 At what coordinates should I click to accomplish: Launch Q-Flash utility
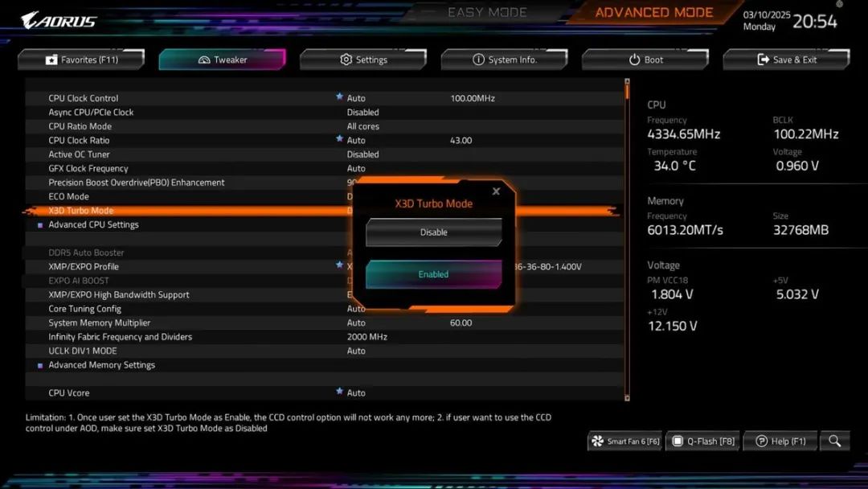[x=702, y=442]
